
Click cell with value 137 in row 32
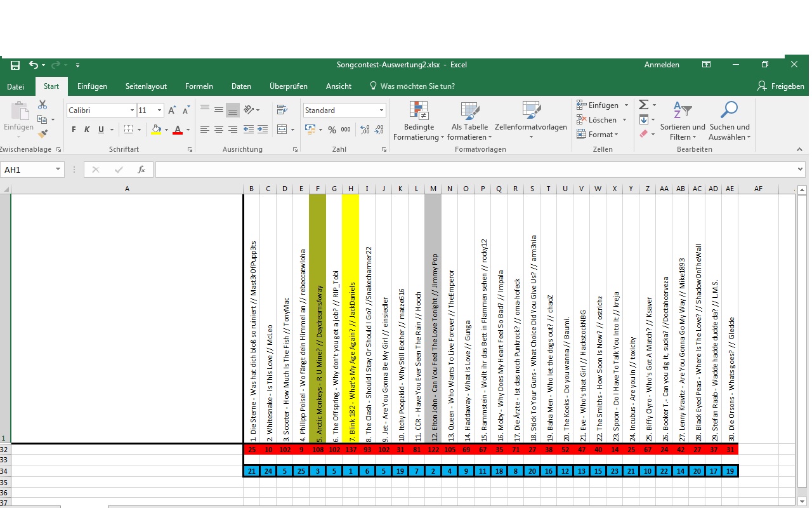point(351,449)
